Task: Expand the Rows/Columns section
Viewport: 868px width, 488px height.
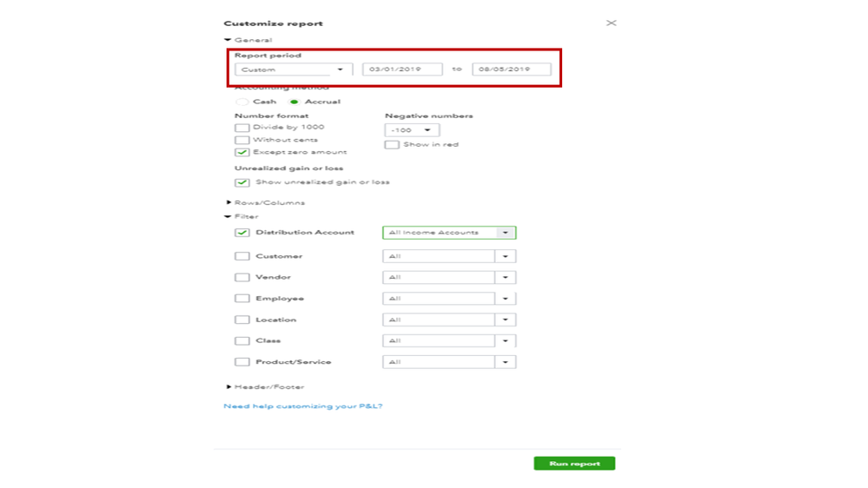Action: [229, 202]
